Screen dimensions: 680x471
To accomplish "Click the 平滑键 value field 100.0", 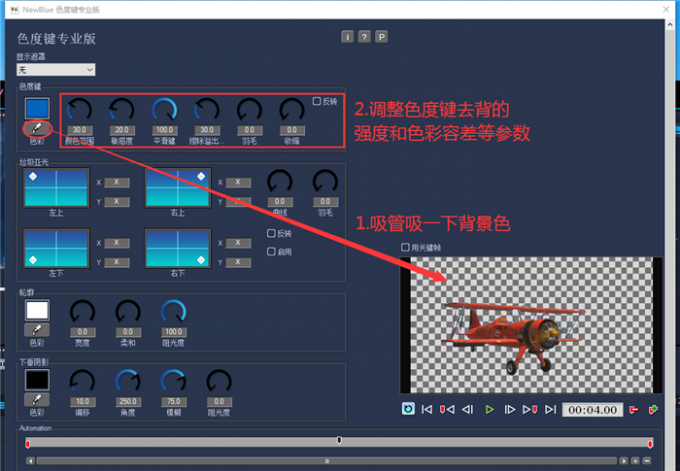I will (x=164, y=130).
